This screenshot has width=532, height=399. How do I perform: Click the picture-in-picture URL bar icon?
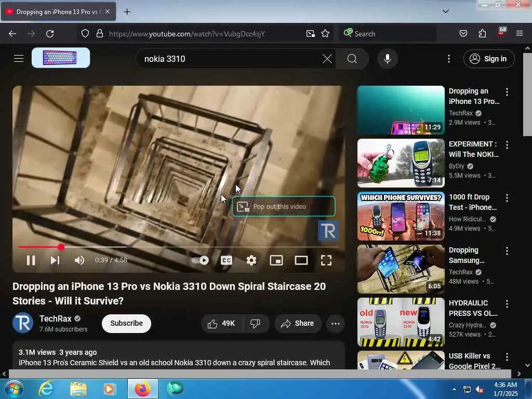[310, 34]
